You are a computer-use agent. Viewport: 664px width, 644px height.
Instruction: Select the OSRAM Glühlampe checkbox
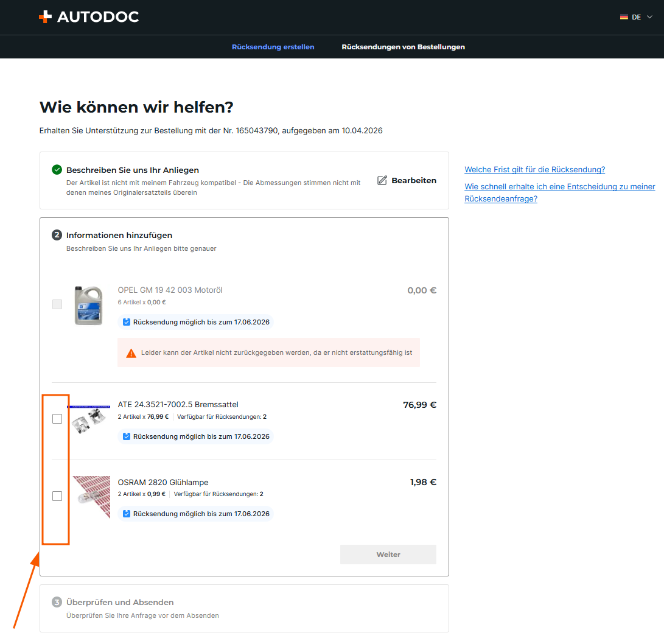click(x=57, y=496)
